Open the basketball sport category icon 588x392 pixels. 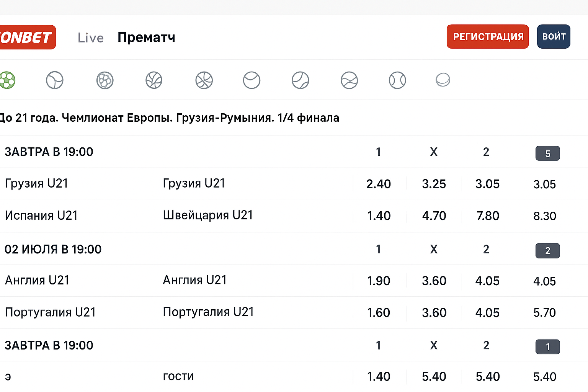204,80
